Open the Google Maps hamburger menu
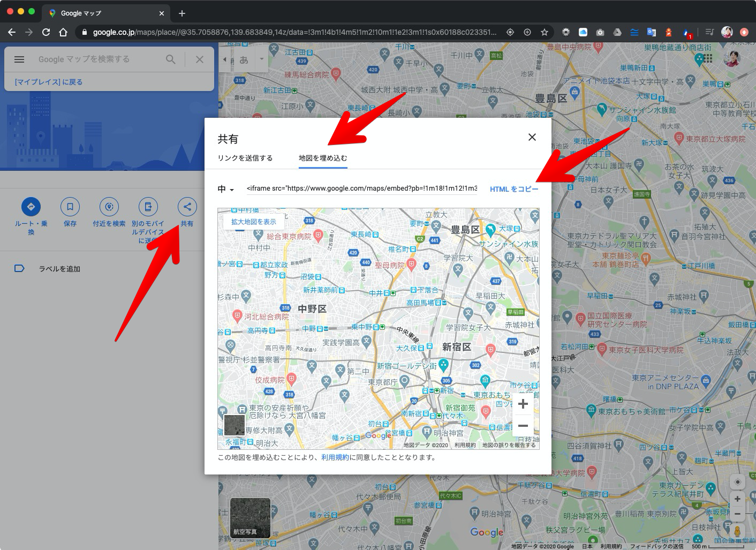Image resolution: width=756 pixels, height=550 pixels. pos(19,59)
